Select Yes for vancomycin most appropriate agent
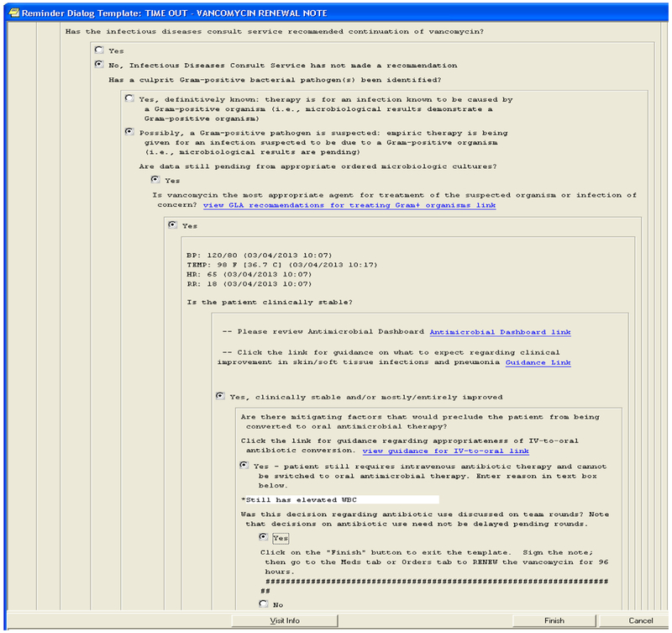The width and height of the screenshot is (672, 633). pos(172,225)
